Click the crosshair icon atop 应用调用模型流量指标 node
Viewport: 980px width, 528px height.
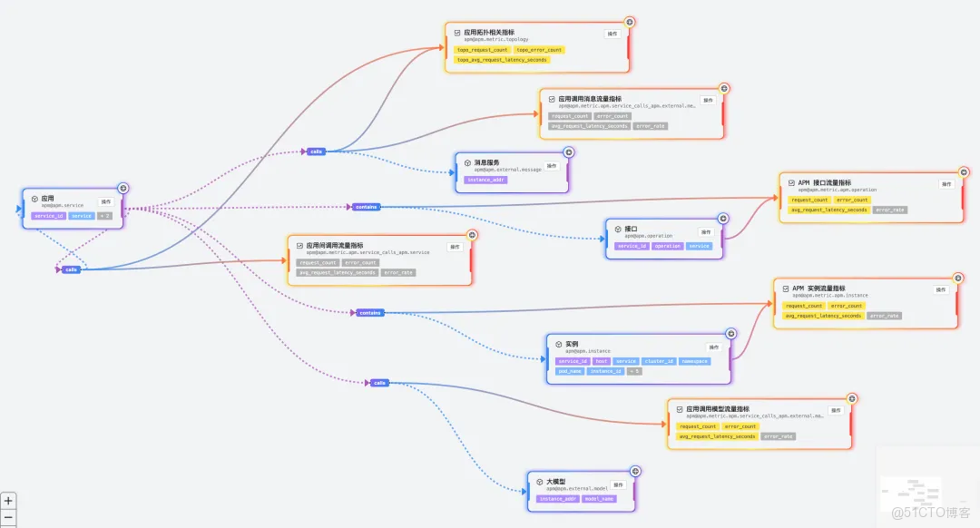(x=850, y=399)
